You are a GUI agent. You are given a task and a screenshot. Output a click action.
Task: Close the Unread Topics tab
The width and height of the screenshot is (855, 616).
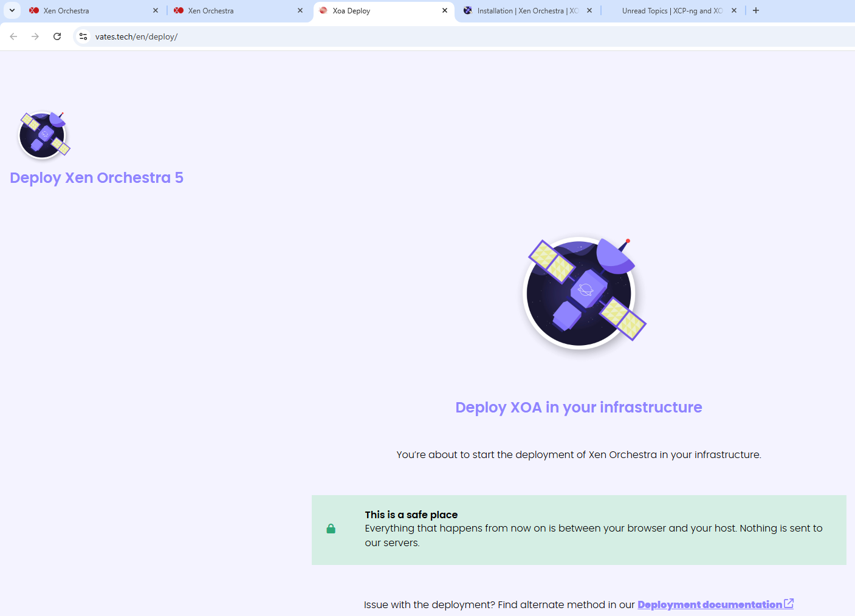[734, 10]
